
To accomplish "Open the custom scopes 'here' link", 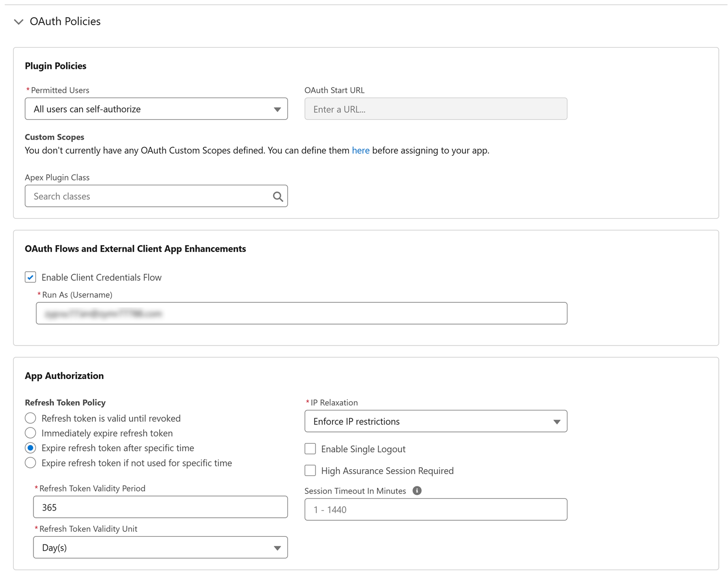I will (x=360, y=150).
